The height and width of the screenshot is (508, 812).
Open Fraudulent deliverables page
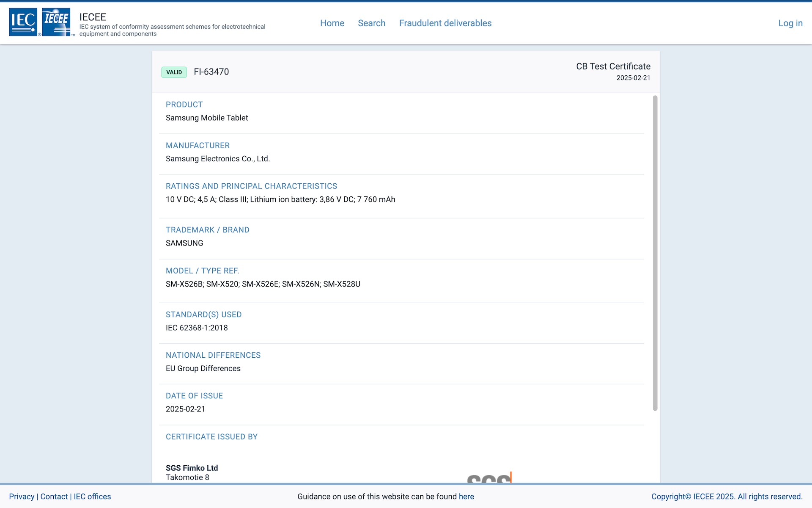[x=445, y=23]
